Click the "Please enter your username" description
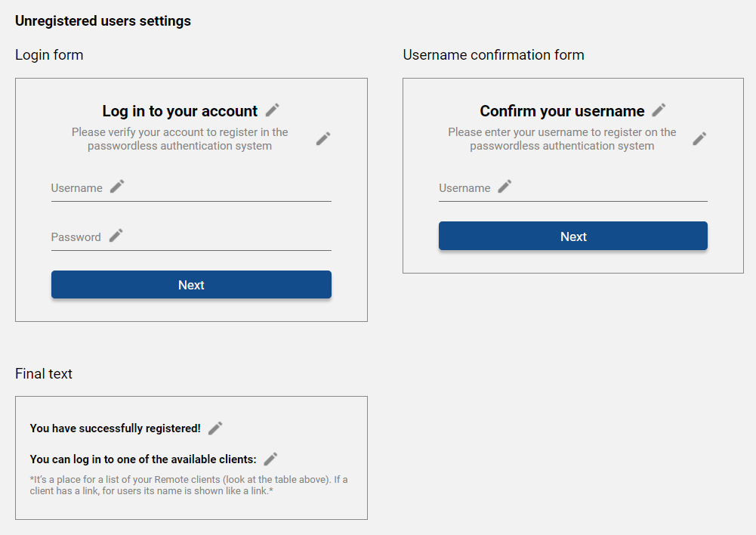 tap(562, 139)
